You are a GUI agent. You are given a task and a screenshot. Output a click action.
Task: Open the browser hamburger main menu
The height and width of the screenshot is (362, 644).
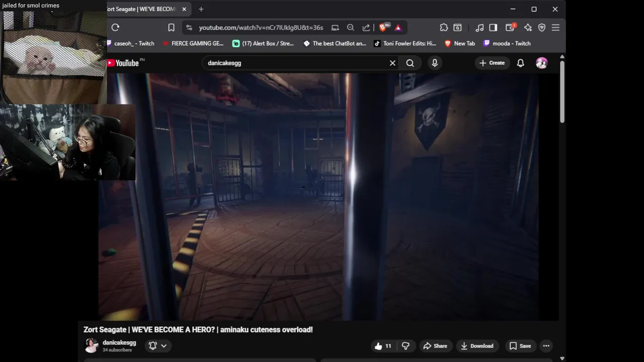[x=555, y=28]
